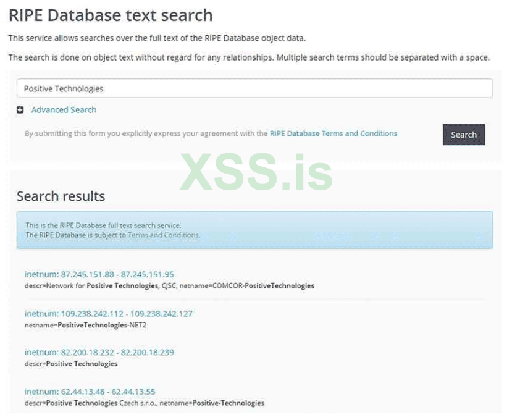Open RIPE Database Terms and Conditions link
The image size is (512, 420).
point(334,133)
